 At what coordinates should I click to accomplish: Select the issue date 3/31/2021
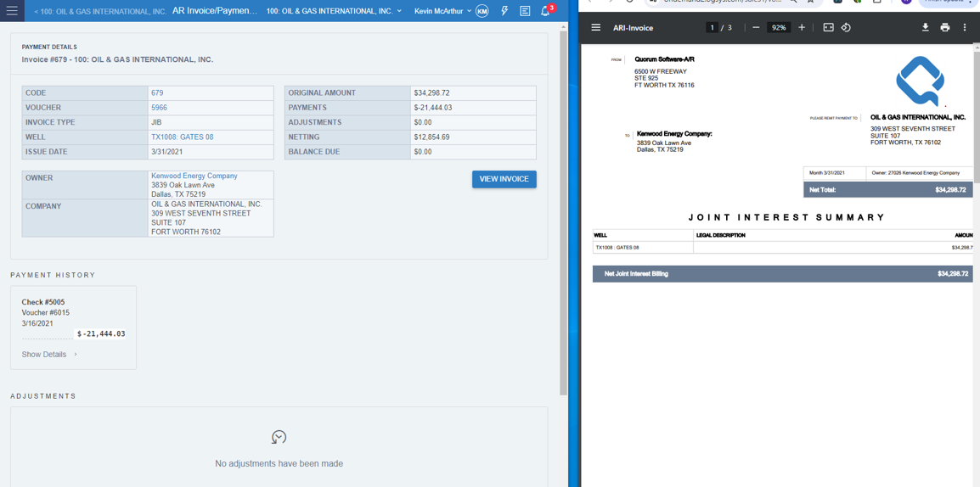(x=167, y=152)
